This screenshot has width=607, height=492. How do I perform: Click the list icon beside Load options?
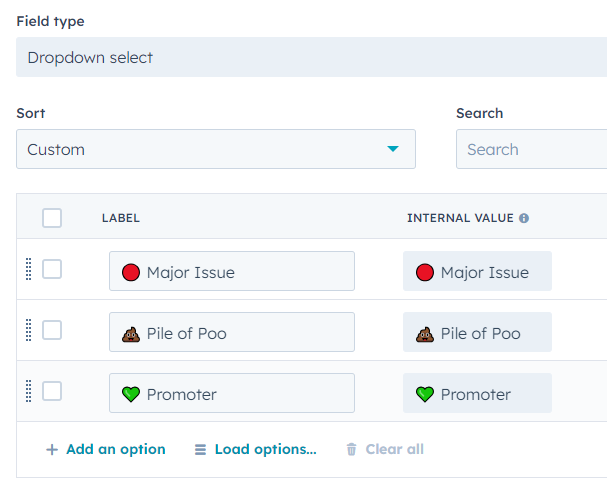click(201, 450)
